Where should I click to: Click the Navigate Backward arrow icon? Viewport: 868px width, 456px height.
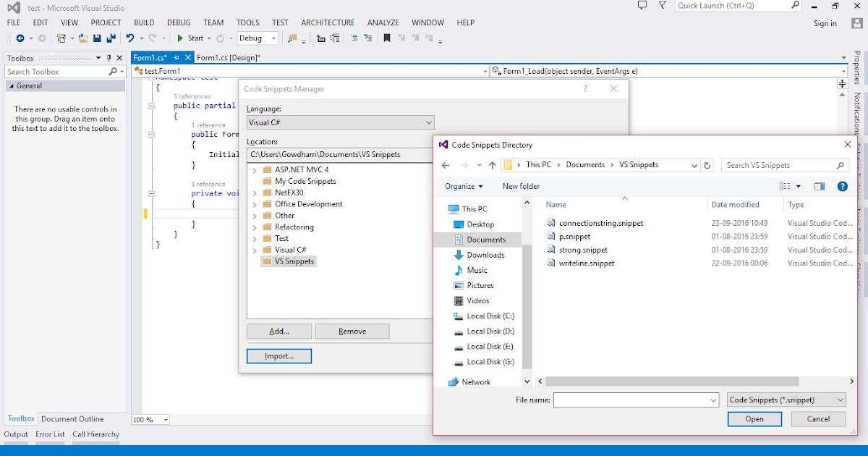[21, 38]
